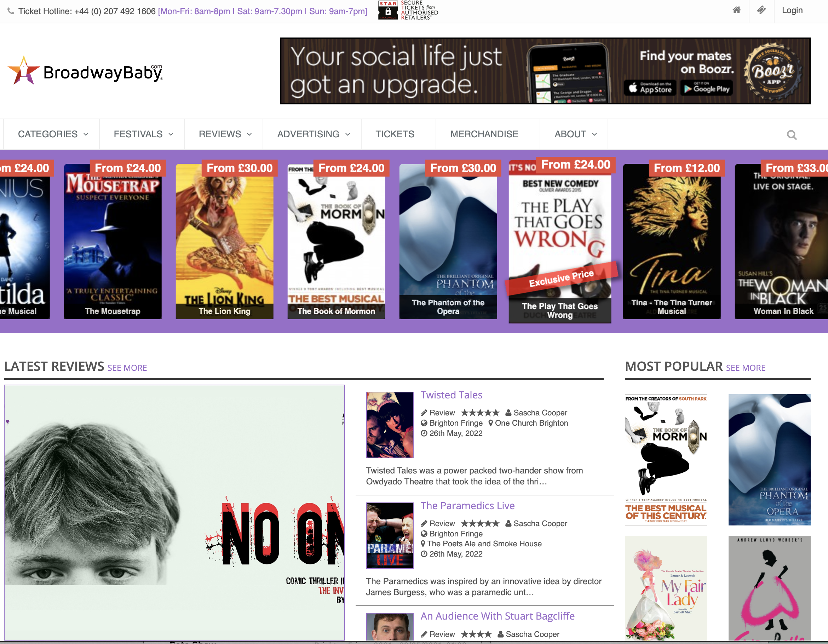The width and height of the screenshot is (828, 644).
Task: Click the Stuart Bagcliffe review thumbnail
Action: click(390, 627)
